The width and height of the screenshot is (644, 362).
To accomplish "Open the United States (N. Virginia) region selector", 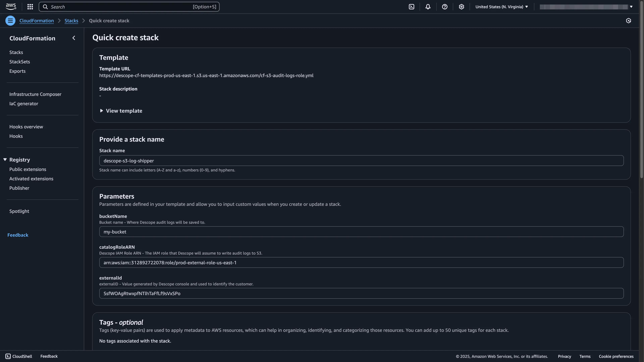I will (x=501, y=7).
